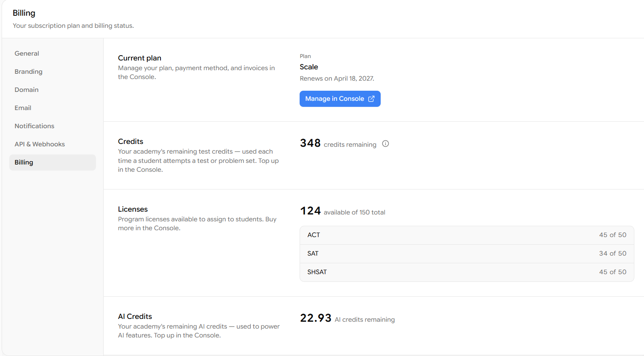Click 'available of 150 total' text
The image size is (644, 356).
tap(354, 212)
